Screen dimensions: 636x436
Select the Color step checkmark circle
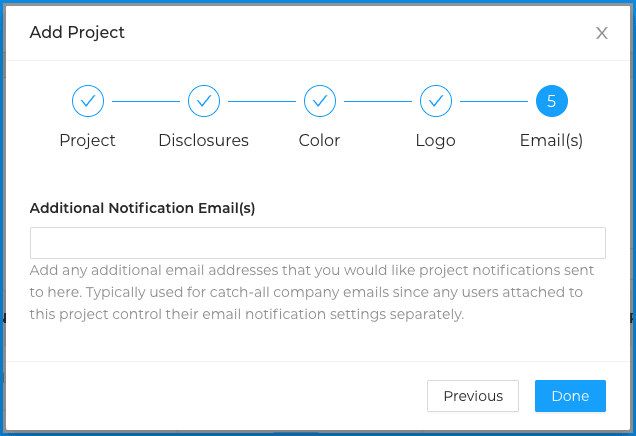pos(320,101)
